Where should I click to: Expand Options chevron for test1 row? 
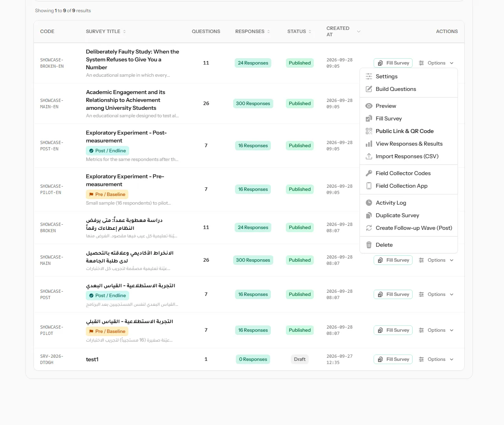[x=452, y=359]
